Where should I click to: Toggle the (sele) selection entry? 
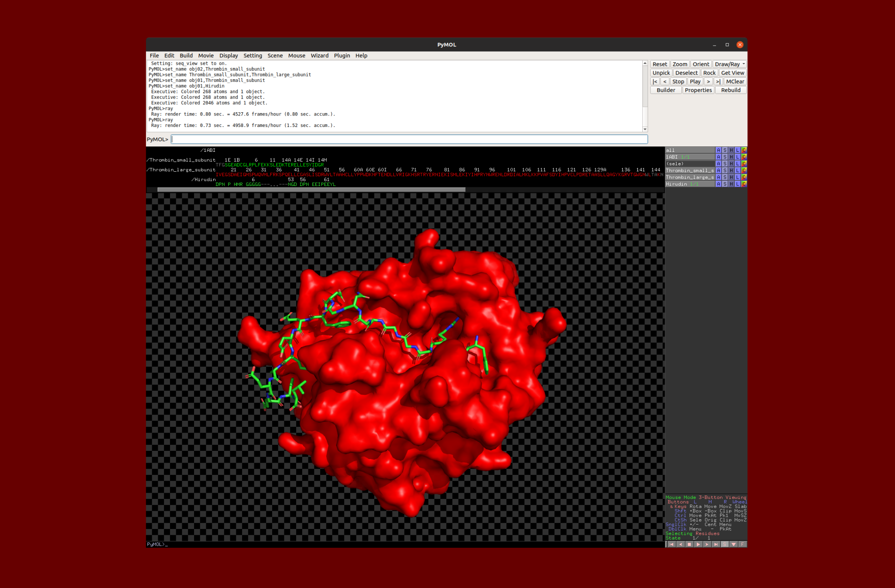(x=690, y=164)
